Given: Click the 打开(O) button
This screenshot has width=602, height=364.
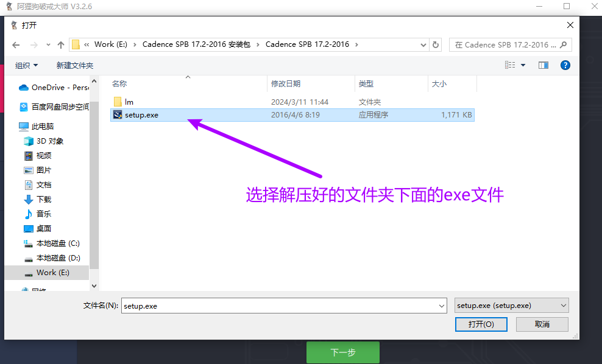Looking at the screenshot, I should [481, 324].
